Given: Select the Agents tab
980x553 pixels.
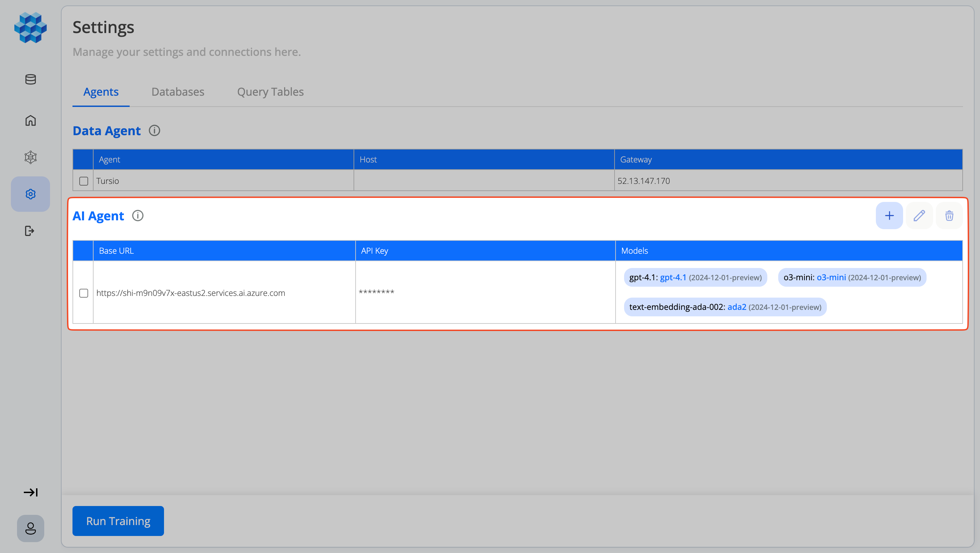Looking at the screenshot, I should [x=100, y=92].
